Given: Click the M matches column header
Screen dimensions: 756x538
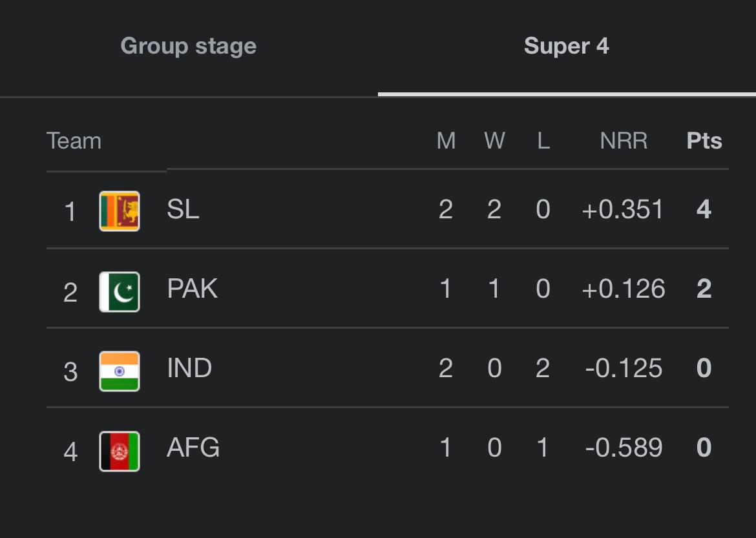Looking at the screenshot, I should (x=446, y=141).
